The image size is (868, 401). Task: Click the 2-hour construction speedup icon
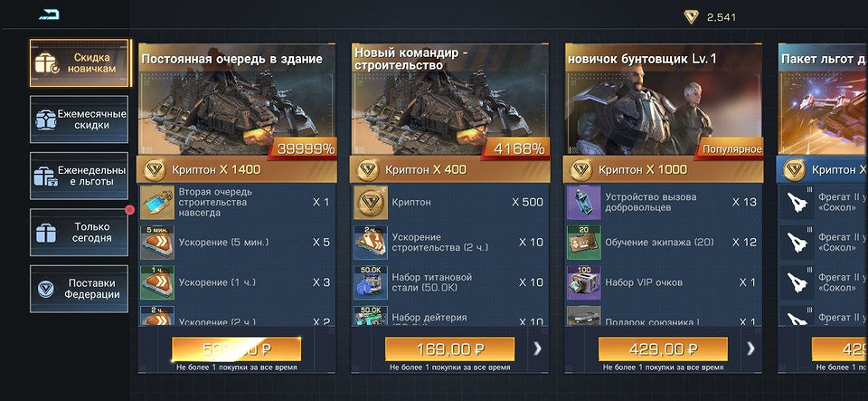371,242
